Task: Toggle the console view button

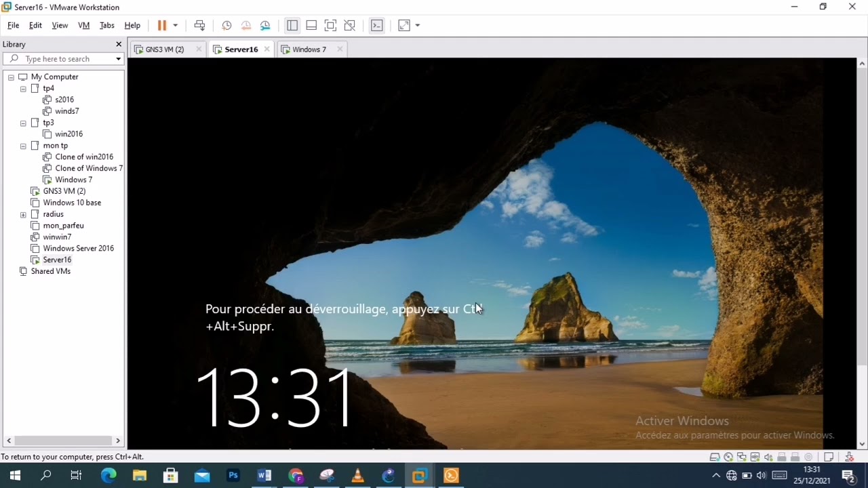Action: coord(377,25)
